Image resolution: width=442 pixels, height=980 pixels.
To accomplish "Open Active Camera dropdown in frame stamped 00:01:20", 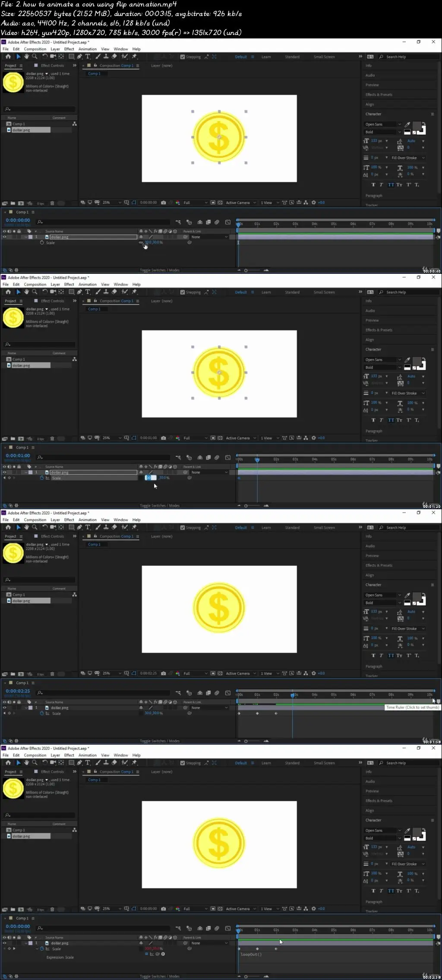I will click(241, 438).
